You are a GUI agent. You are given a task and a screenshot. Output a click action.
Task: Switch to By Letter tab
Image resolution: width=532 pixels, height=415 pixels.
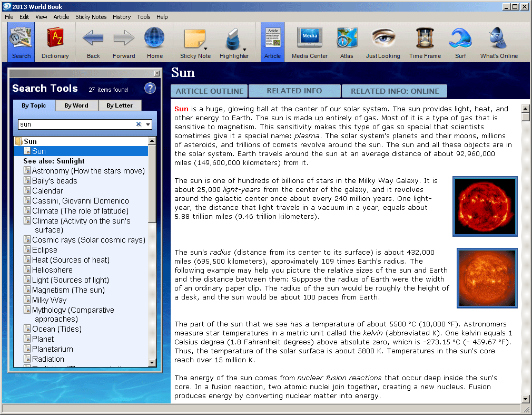[x=120, y=105]
